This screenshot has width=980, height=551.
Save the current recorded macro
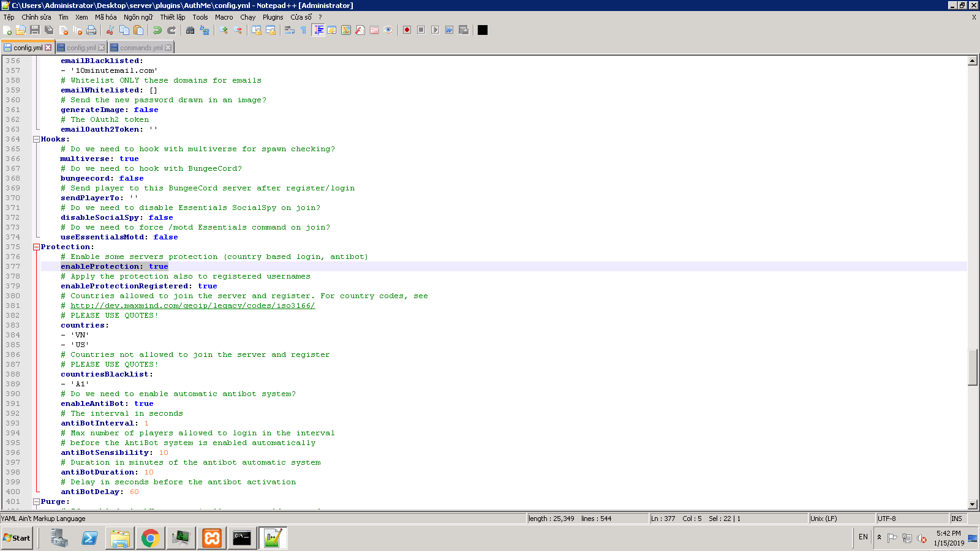[464, 30]
